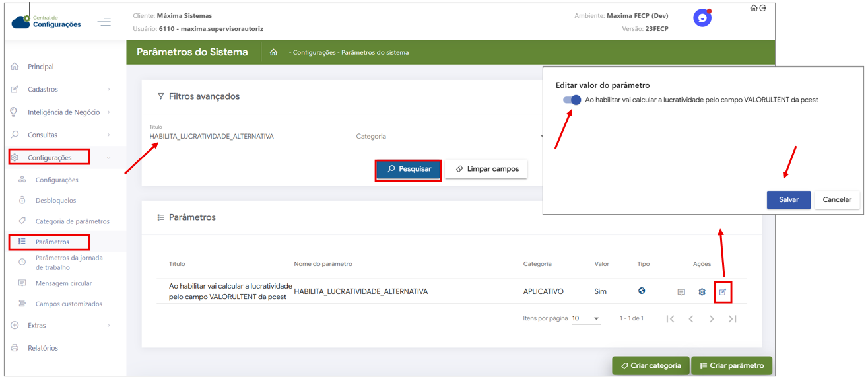Go to Categoria de parâmetros
This screenshot has width=868, height=385.
tap(72, 221)
